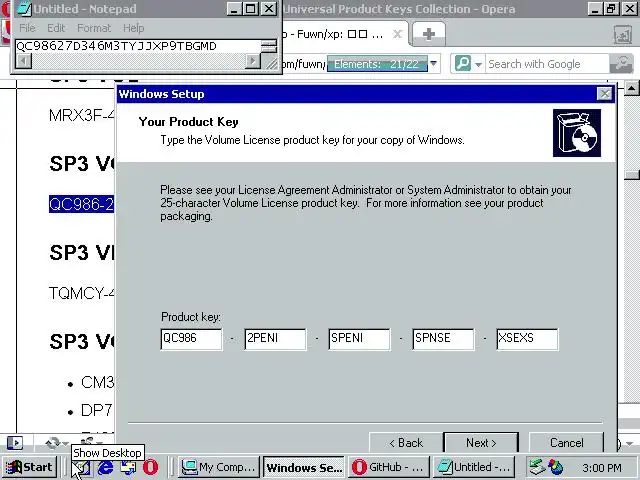Click the Safely Remove Hardware tray icon
This screenshot has height=480, width=640.
pyautogui.click(x=537, y=467)
